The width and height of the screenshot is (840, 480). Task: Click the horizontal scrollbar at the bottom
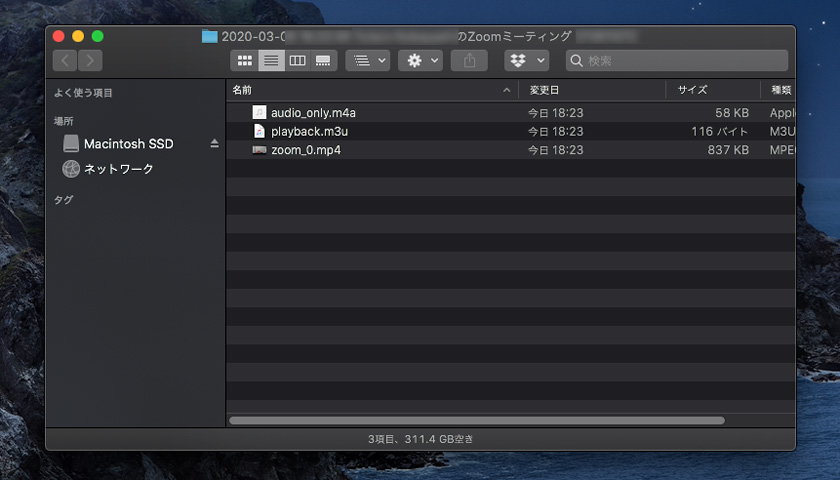pos(477,421)
